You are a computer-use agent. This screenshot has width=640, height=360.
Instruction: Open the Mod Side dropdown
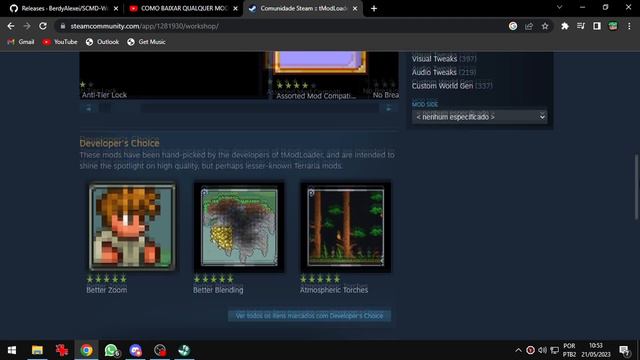[x=480, y=117]
